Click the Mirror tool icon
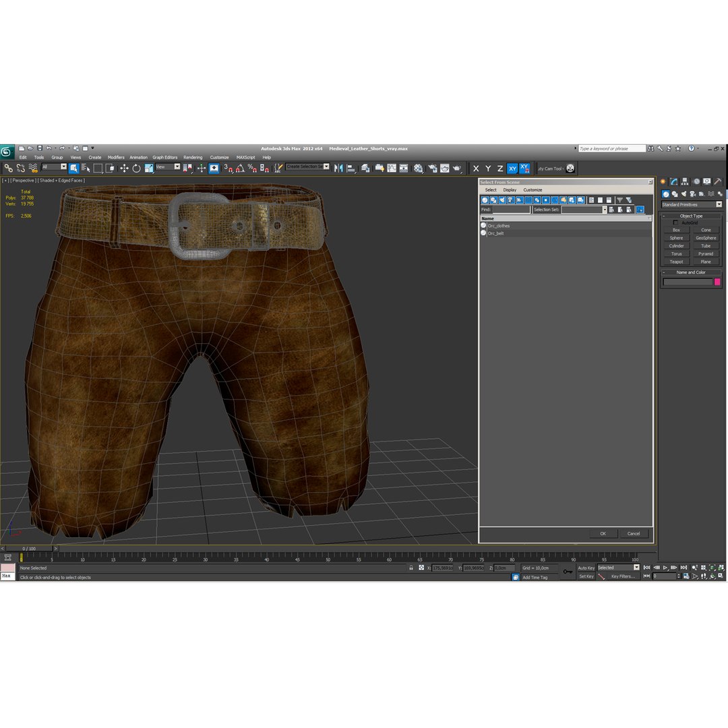This screenshot has height=728, width=728. click(x=338, y=168)
